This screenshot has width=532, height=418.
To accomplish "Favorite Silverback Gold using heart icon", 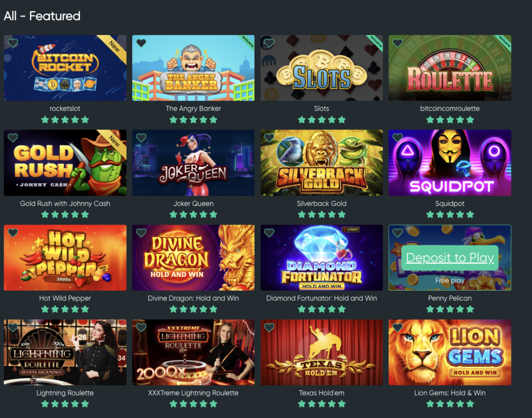I will pos(270,138).
